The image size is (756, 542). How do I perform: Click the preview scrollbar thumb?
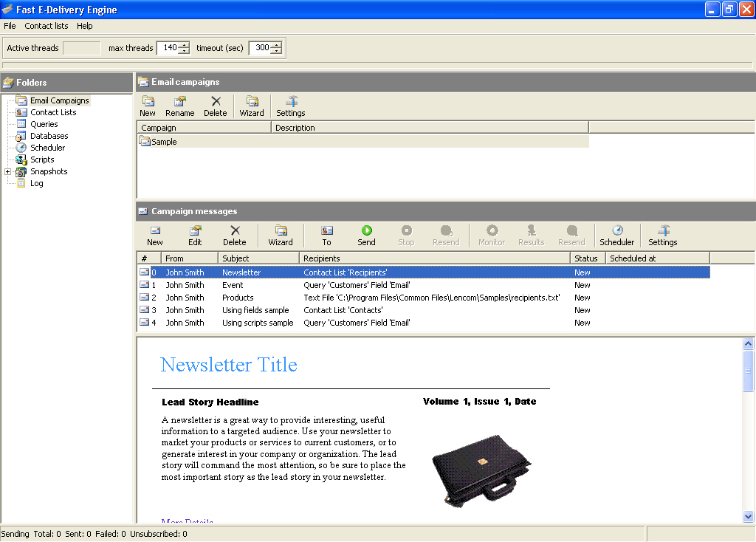(x=749, y=371)
